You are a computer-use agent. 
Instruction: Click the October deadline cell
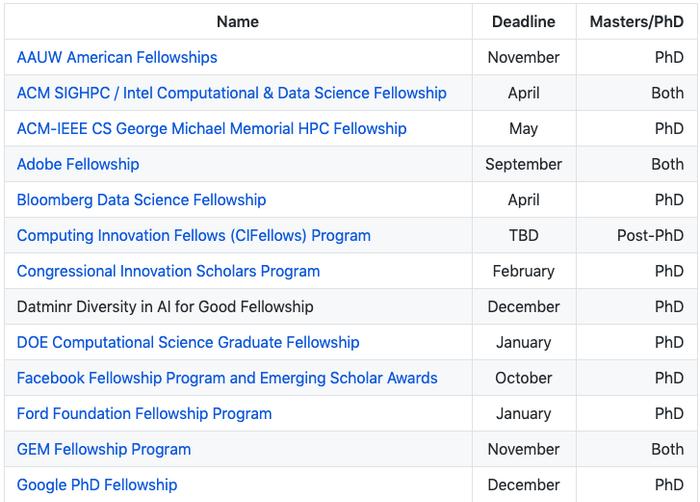[x=524, y=378]
